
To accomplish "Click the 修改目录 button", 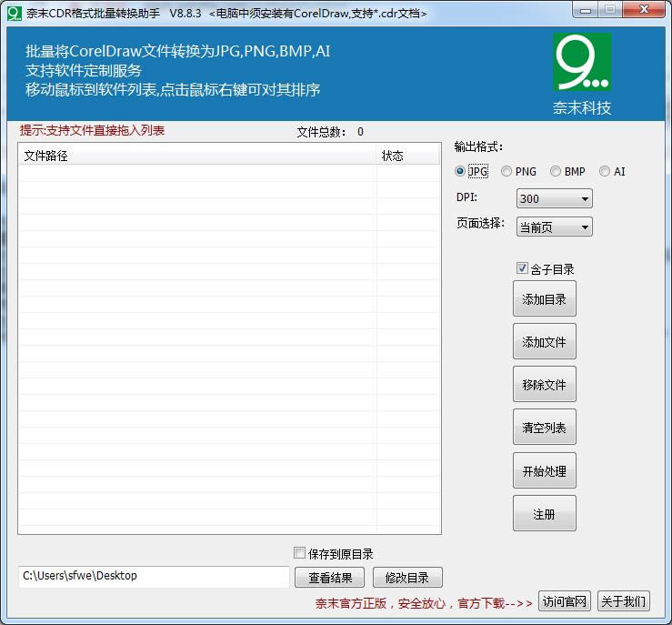I will [x=407, y=578].
